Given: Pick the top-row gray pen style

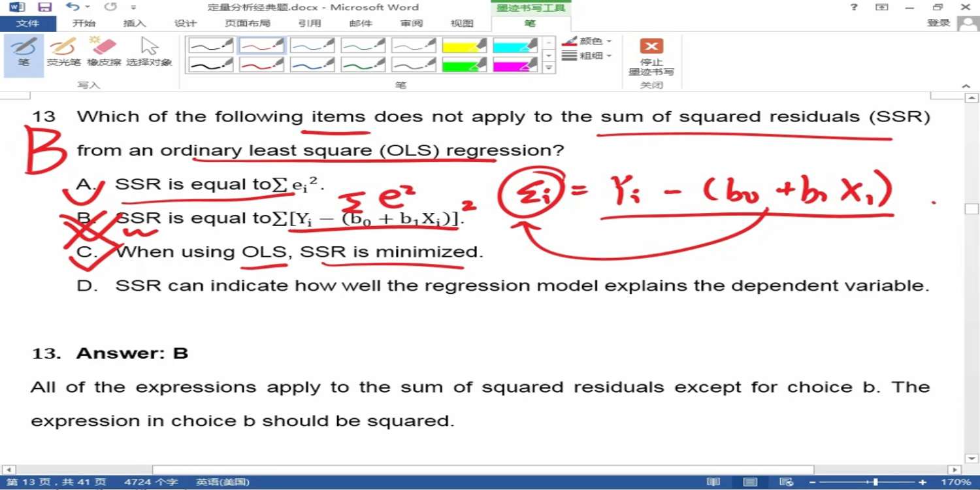Looking at the screenshot, I should click(414, 46).
